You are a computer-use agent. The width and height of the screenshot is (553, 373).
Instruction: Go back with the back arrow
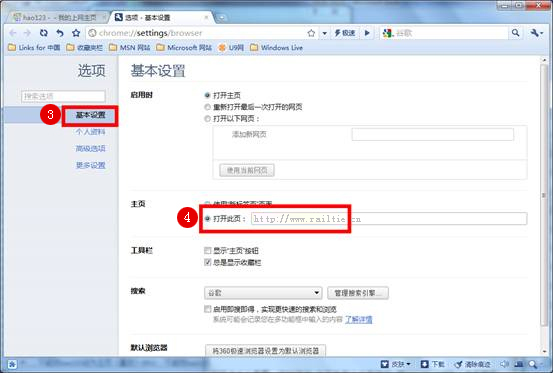click(13, 33)
